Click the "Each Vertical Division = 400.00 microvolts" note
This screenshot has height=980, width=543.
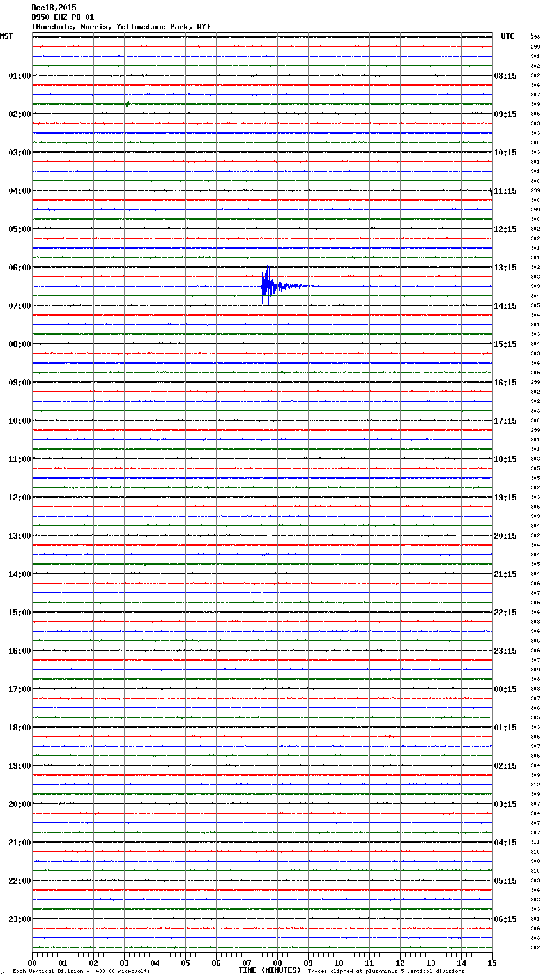pyautogui.click(x=81, y=972)
